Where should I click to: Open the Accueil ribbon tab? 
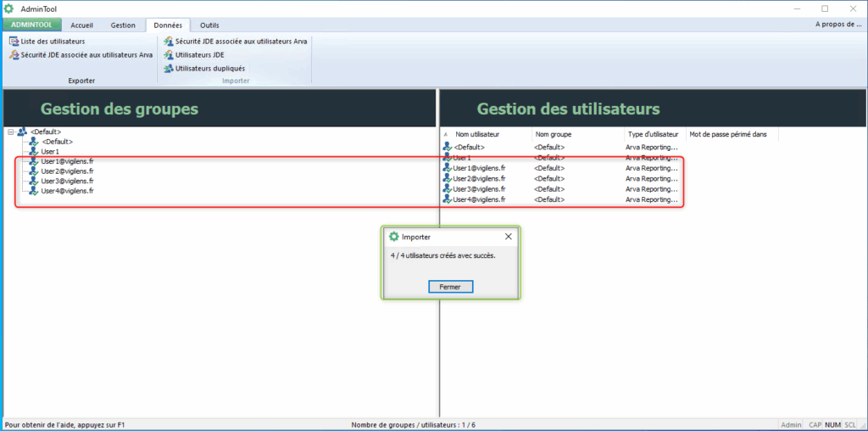pos(81,25)
